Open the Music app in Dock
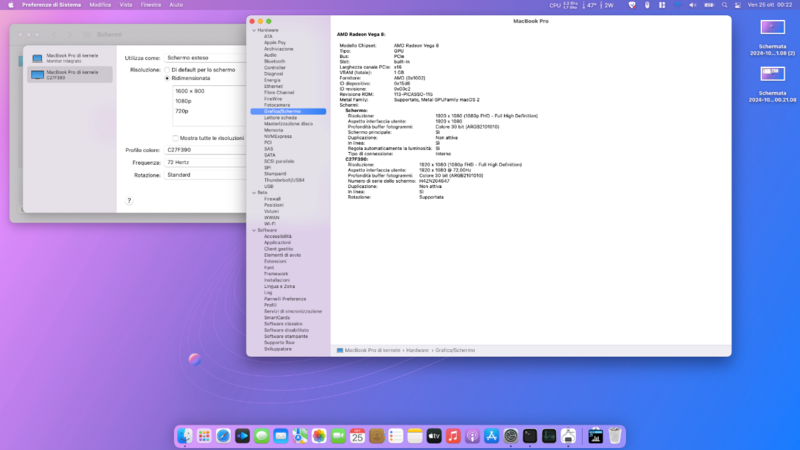 453,436
